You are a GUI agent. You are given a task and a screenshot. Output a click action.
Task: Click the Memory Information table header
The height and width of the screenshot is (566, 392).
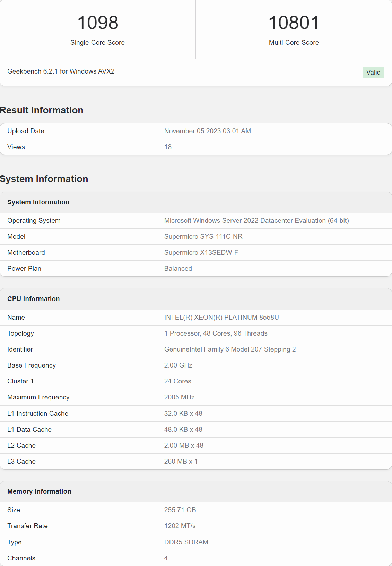39,491
